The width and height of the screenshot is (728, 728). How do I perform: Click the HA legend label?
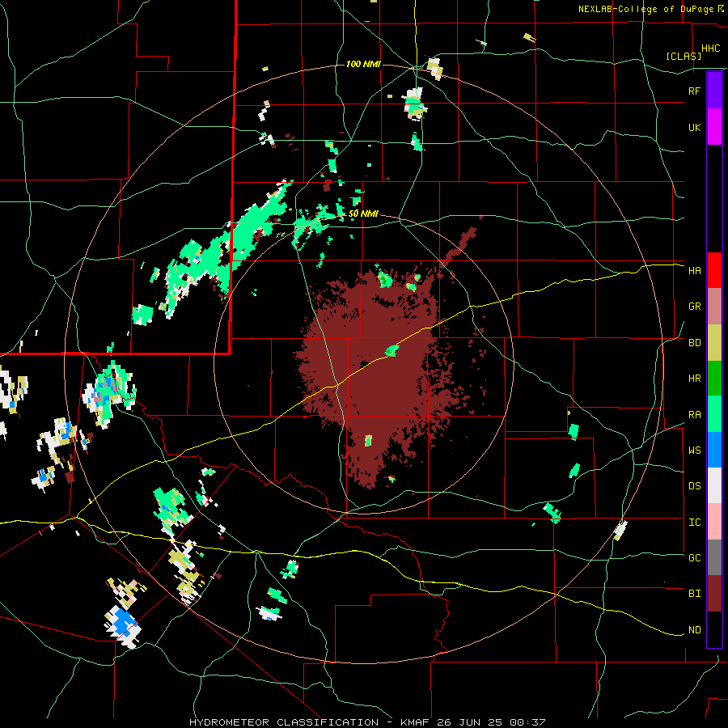694,270
